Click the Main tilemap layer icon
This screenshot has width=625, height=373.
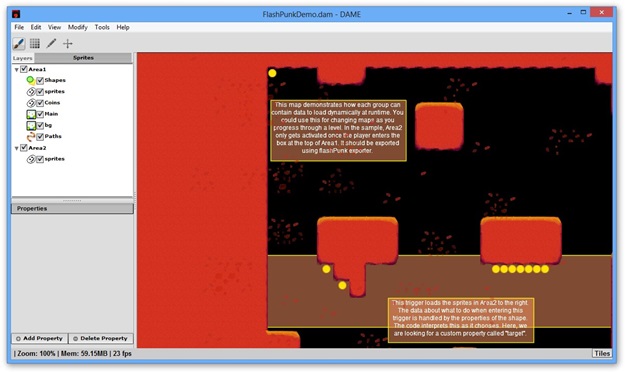31,114
